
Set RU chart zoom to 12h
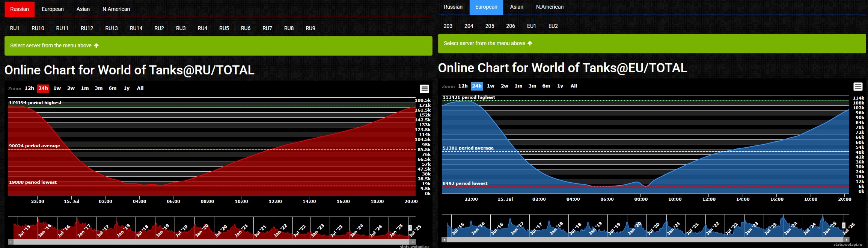[29, 88]
